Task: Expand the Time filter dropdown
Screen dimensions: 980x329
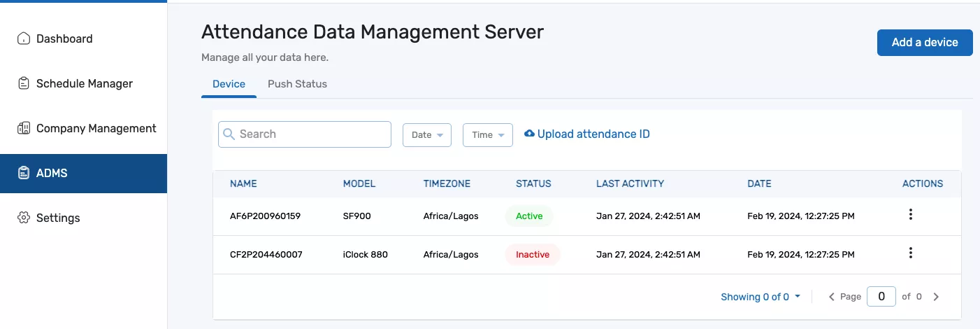Action: point(488,135)
